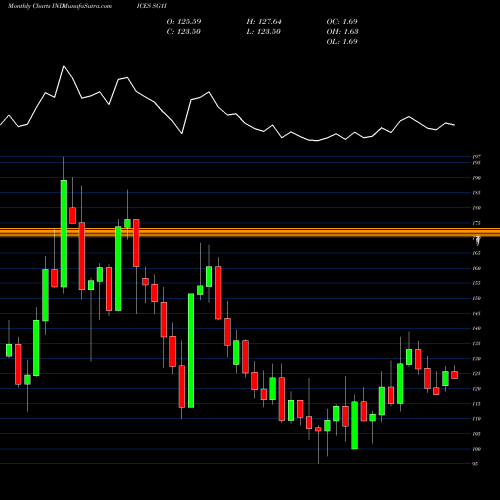This screenshot has width=500, height=500.
Task: Click the 120 price axis label
Action: (477, 389)
